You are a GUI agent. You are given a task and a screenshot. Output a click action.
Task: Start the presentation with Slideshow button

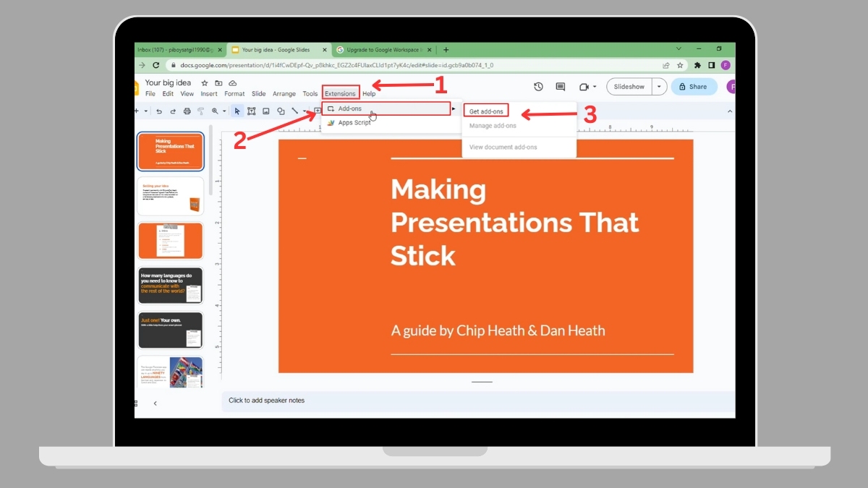pyautogui.click(x=629, y=87)
